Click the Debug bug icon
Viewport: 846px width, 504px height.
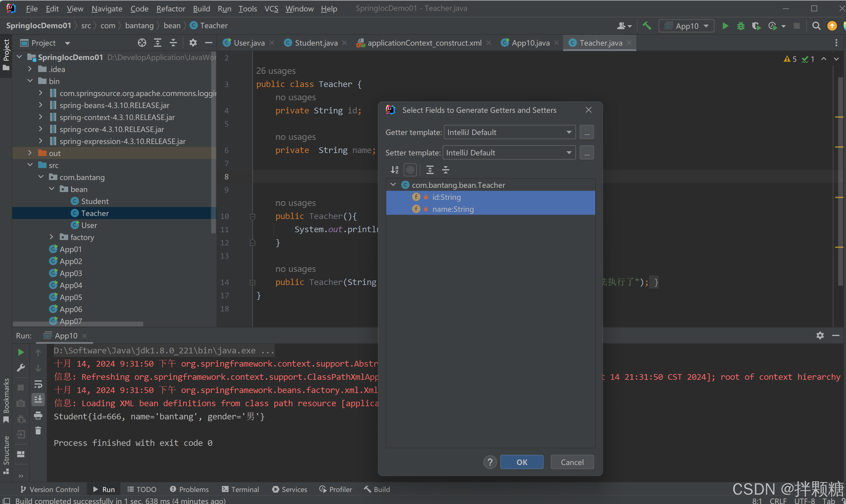(x=741, y=26)
